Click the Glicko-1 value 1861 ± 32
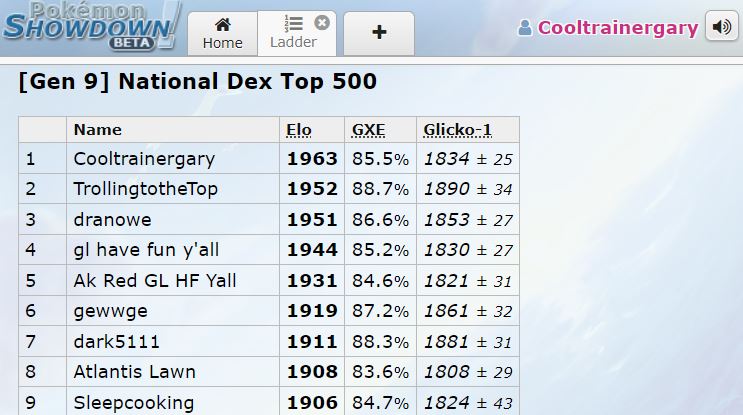743x415 pixels. tap(468, 311)
